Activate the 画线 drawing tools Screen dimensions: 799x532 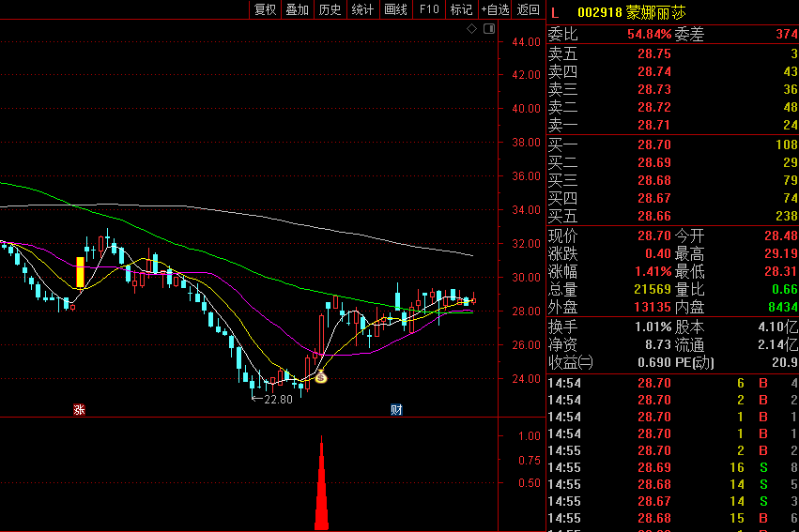point(396,9)
